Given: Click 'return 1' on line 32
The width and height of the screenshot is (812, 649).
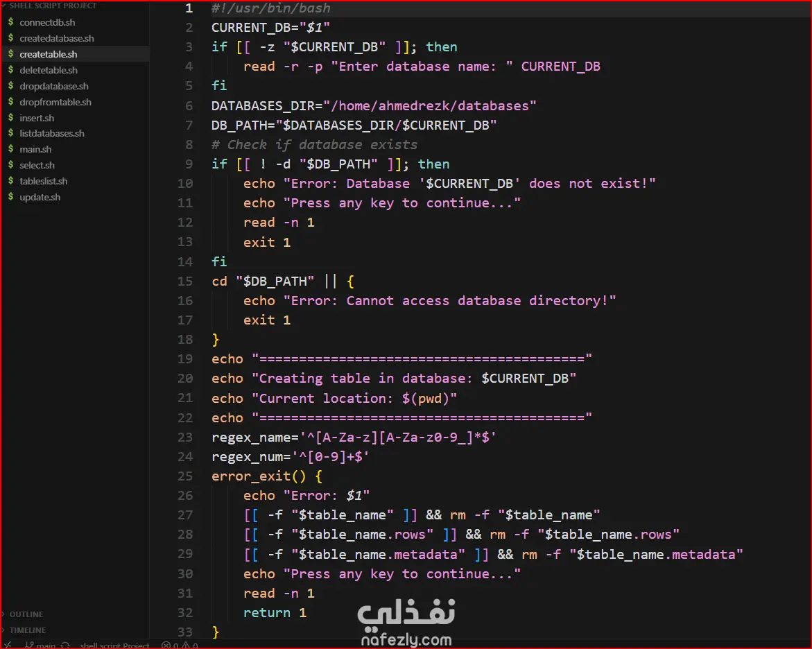Looking at the screenshot, I should coord(275,613).
